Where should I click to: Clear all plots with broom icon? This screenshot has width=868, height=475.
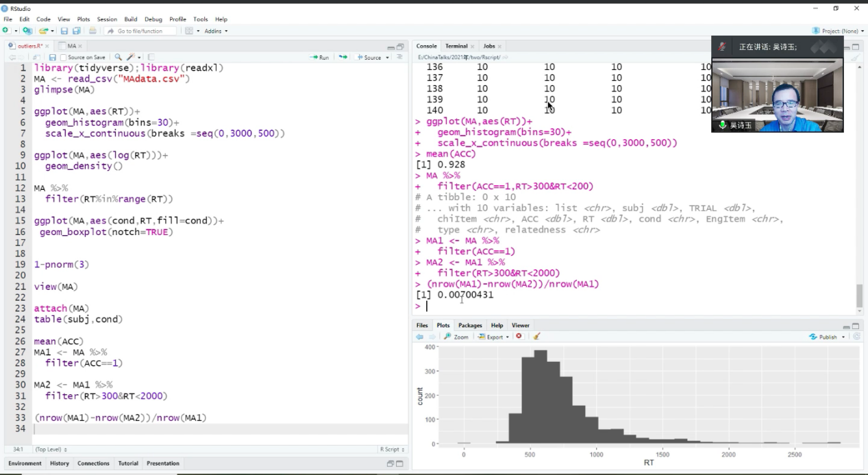pyautogui.click(x=536, y=337)
